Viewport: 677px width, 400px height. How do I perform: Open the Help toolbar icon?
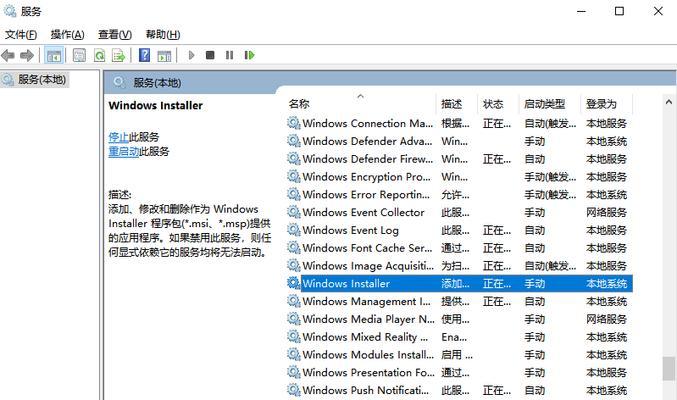tap(144, 55)
